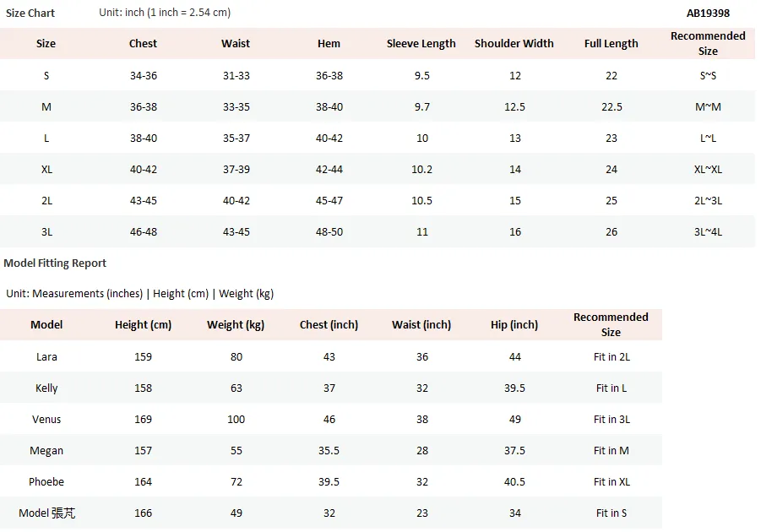Screen dimensions: 761x532
Task: Select the 2L~3L recommended size cell
Action: coord(708,201)
